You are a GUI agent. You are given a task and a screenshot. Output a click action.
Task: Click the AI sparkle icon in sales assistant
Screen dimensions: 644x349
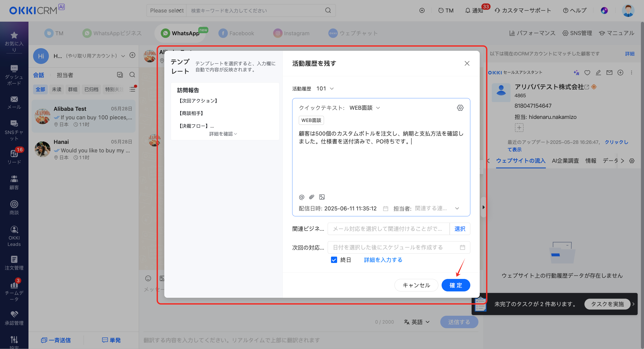point(576,72)
